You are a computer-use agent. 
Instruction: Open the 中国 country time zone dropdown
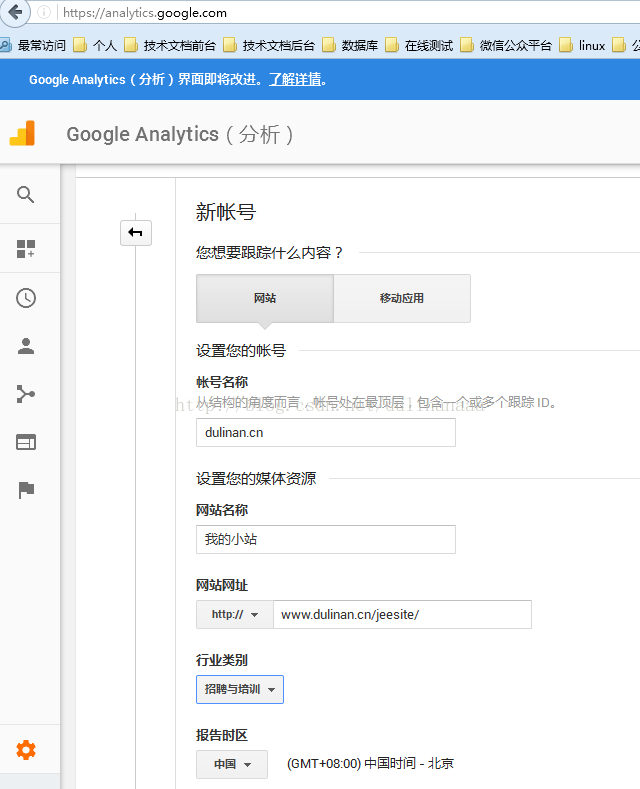pos(232,764)
